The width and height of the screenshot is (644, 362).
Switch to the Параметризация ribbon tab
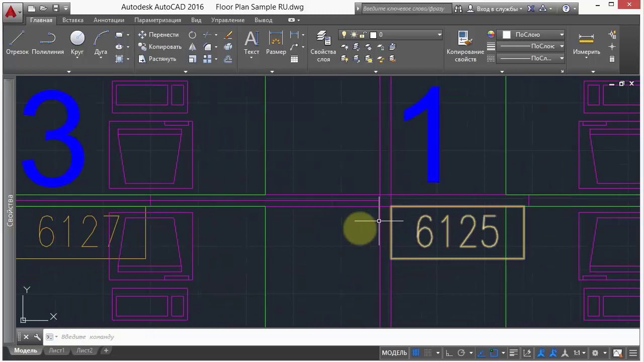click(157, 20)
